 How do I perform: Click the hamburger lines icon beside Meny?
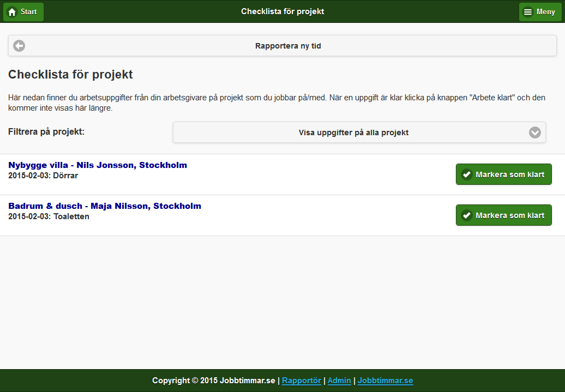pos(528,12)
